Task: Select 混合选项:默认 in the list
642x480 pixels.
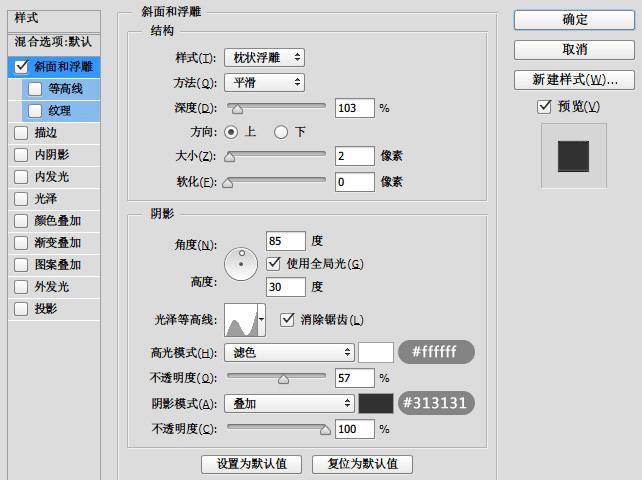Action: [53, 42]
